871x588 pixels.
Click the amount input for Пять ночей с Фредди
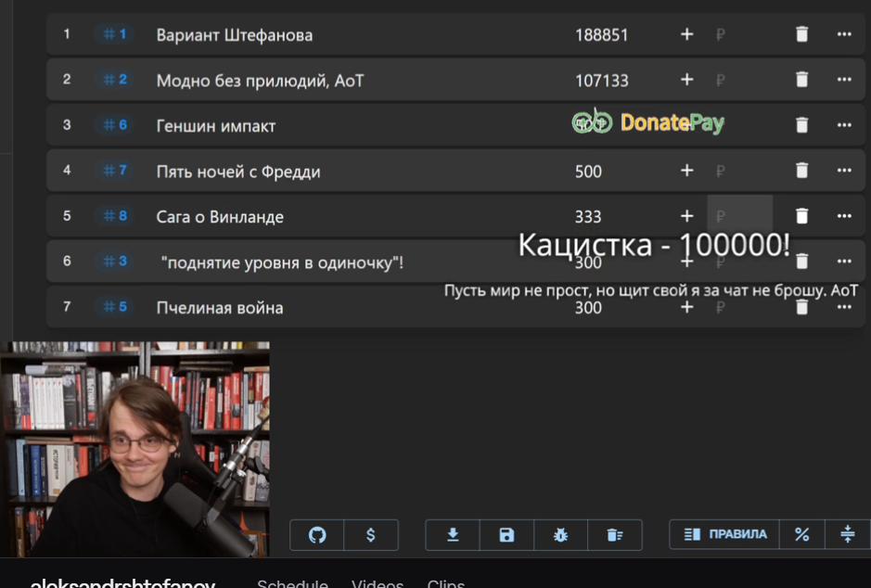click(740, 171)
